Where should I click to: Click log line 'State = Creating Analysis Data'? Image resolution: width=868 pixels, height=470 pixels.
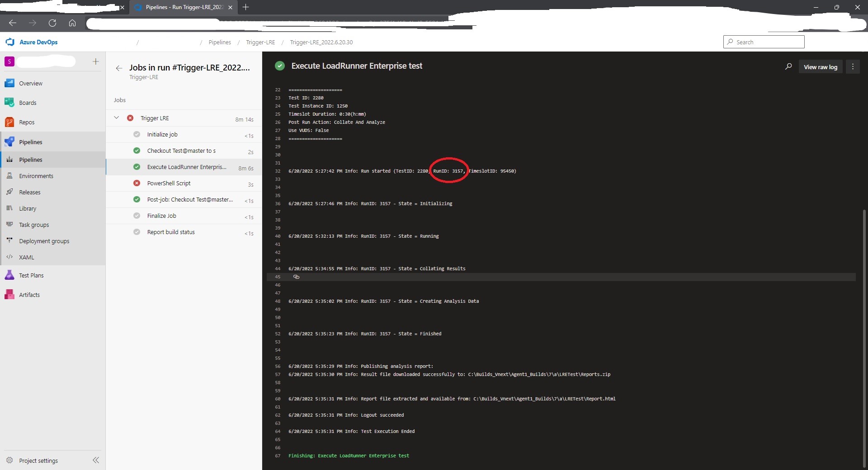[x=383, y=301]
